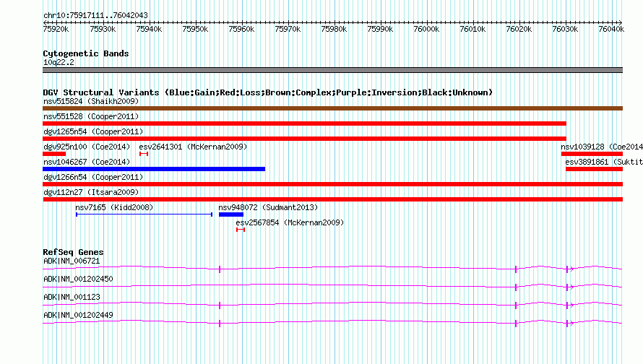Open nsv551528 (Cooper2011) label
The width and height of the screenshot is (643, 364).
click(91, 116)
